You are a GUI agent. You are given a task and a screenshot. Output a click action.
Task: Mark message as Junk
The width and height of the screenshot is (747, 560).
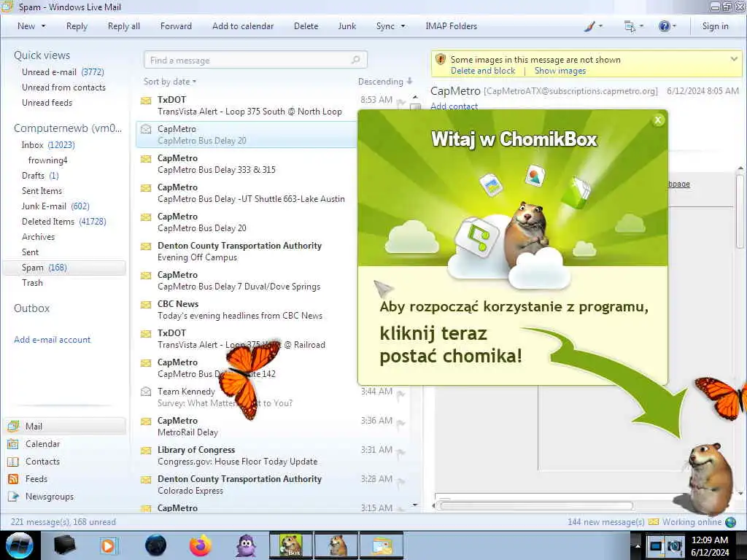(347, 26)
